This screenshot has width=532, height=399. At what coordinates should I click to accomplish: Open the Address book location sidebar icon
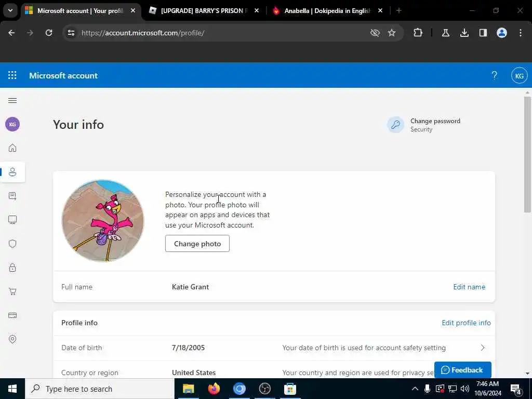tap(12, 339)
